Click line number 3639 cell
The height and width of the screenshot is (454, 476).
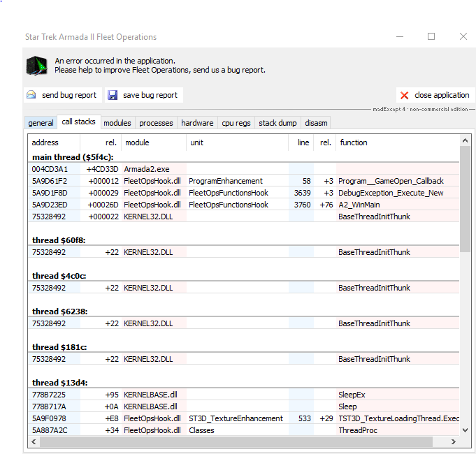click(x=302, y=193)
